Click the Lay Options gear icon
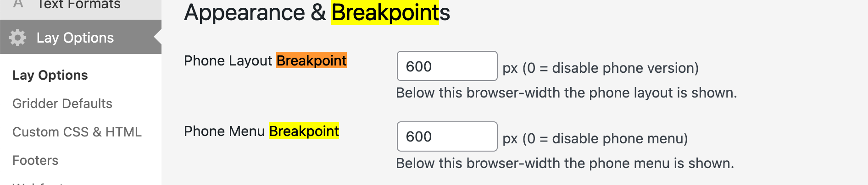 (x=17, y=38)
